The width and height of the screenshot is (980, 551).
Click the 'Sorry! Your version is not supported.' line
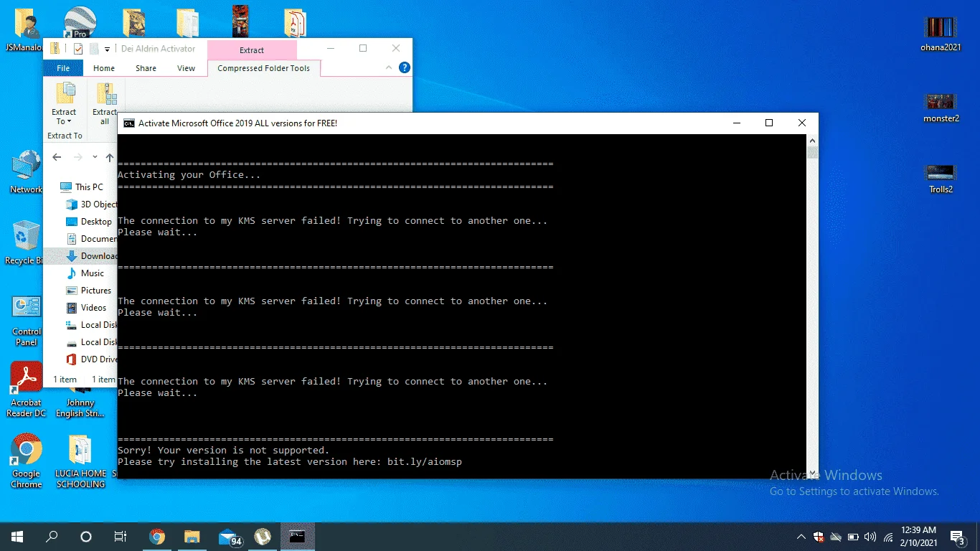click(224, 450)
